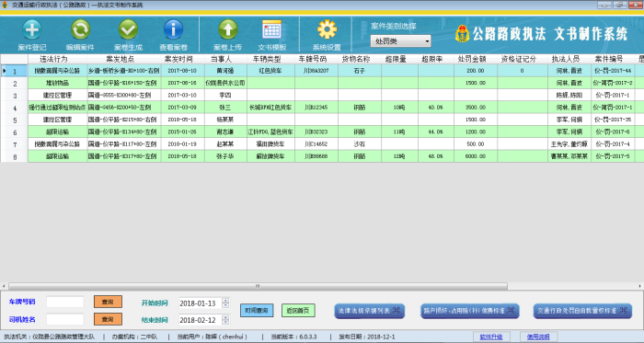This screenshot has height=343, width=644.
Task: Click the 解放牌货车 vehicle type cell
Action: point(270,156)
